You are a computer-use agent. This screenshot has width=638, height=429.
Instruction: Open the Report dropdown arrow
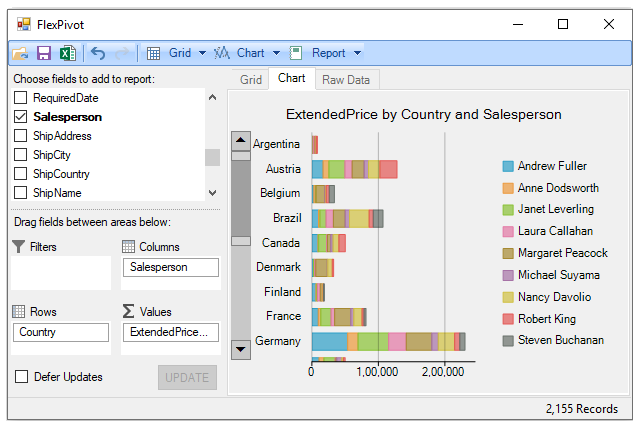(x=357, y=53)
